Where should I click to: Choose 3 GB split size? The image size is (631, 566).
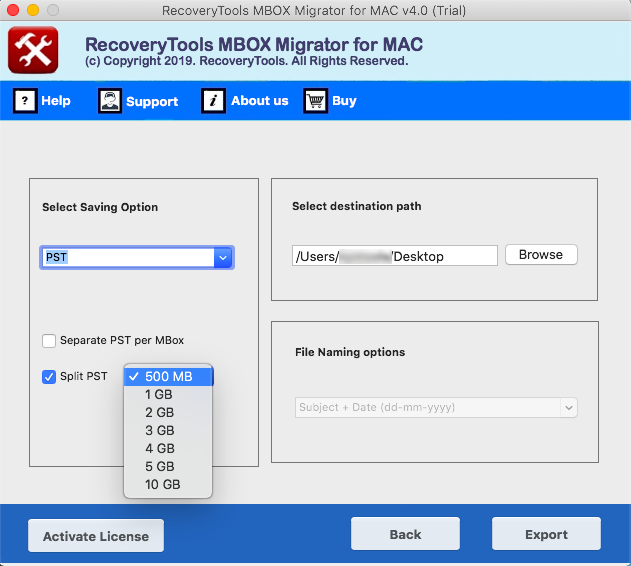pyautogui.click(x=168, y=431)
